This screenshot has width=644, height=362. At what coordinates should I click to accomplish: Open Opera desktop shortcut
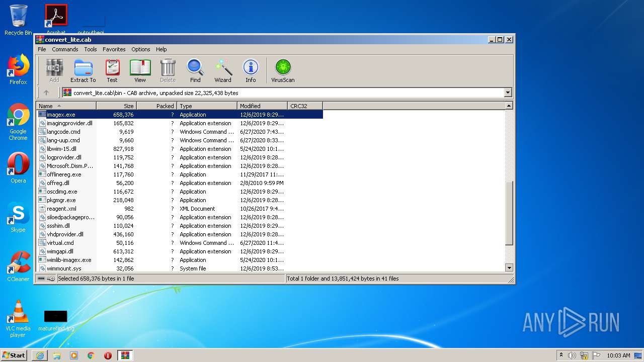point(18,168)
